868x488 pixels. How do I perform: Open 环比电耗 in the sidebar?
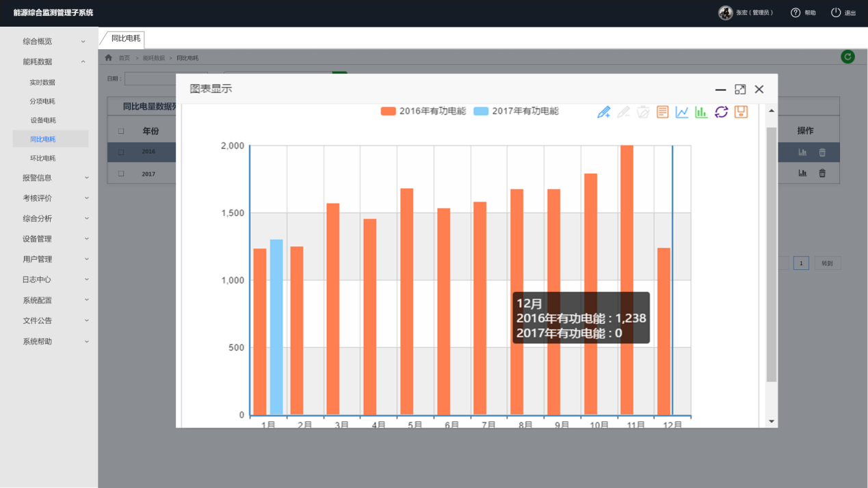click(x=42, y=159)
